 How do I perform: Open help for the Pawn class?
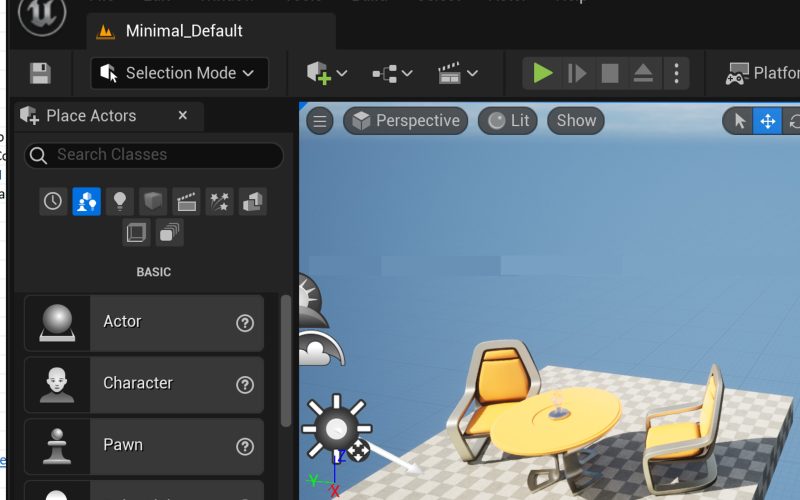[x=245, y=446]
